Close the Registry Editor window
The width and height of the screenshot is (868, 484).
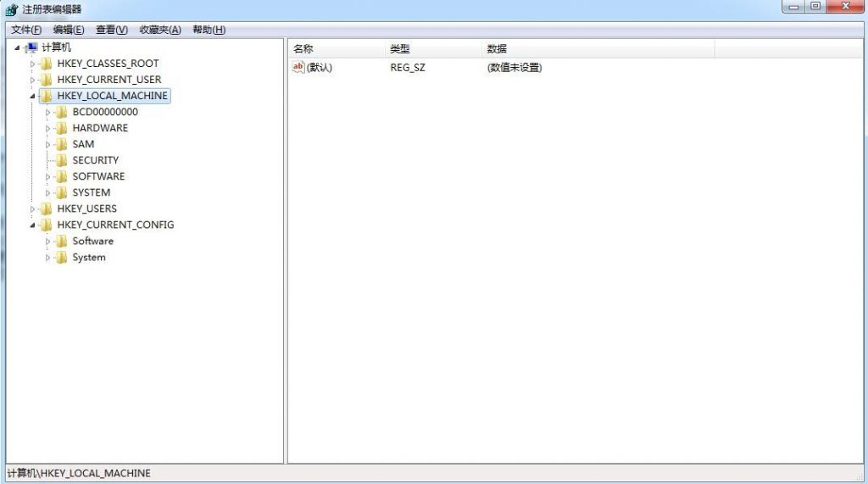[x=845, y=7]
